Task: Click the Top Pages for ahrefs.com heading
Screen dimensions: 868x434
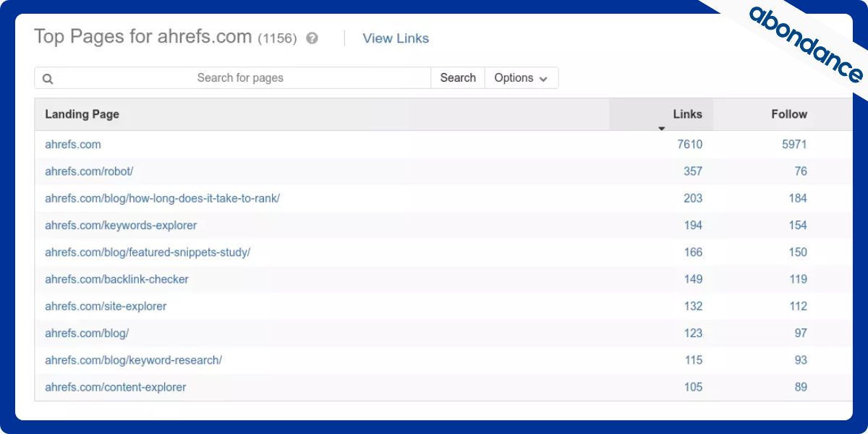Action: pyautogui.click(x=142, y=37)
